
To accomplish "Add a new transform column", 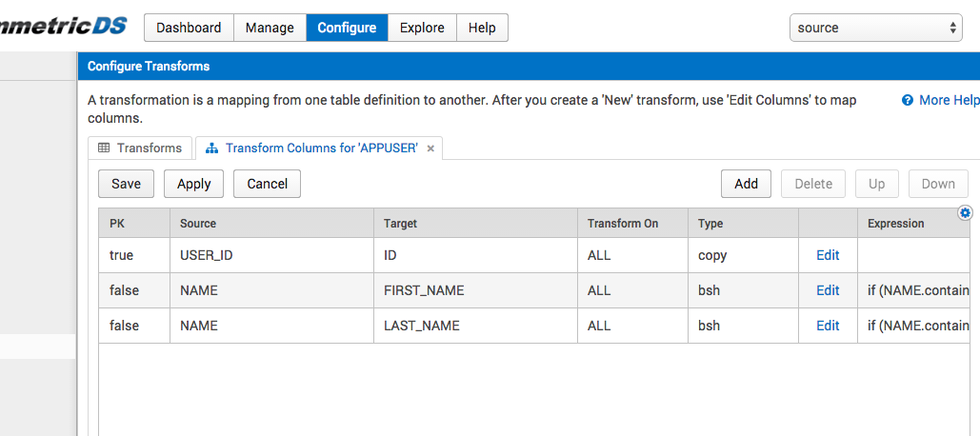I will coord(747,184).
